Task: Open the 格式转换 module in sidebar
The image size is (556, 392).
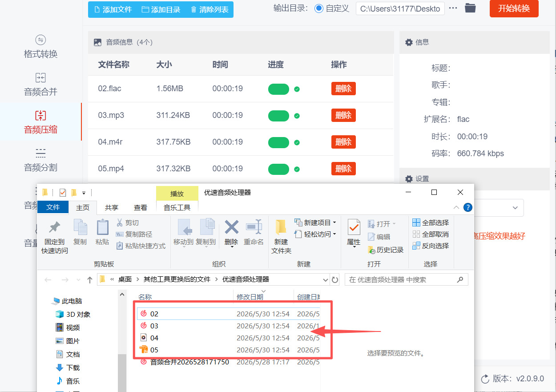Action: tap(40, 47)
